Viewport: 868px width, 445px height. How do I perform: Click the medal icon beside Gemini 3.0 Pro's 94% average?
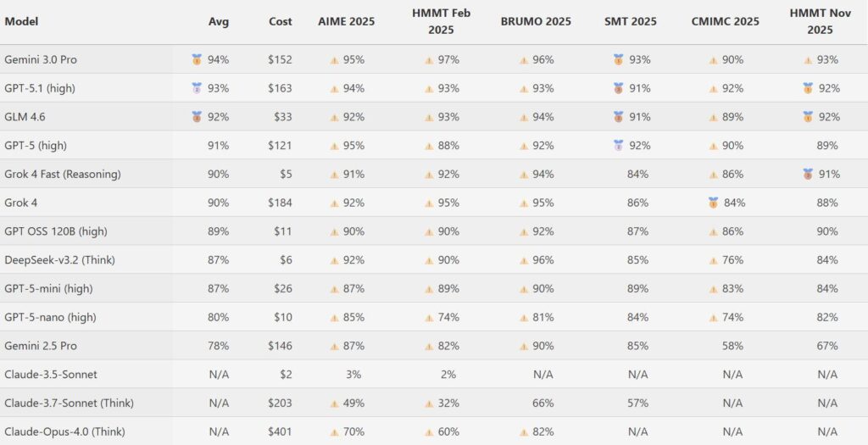click(197, 60)
